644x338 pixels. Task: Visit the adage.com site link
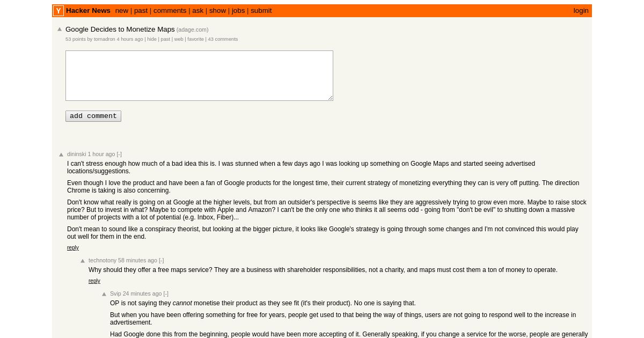(x=192, y=30)
